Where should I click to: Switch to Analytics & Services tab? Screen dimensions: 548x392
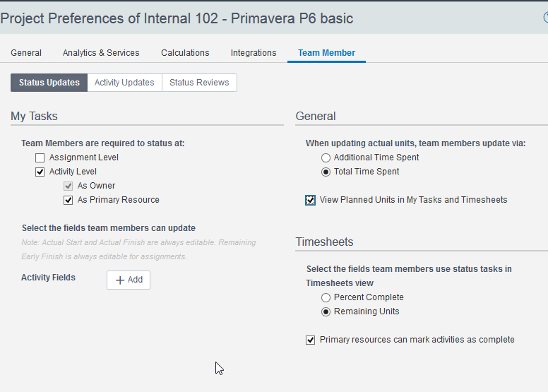pyautogui.click(x=101, y=53)
